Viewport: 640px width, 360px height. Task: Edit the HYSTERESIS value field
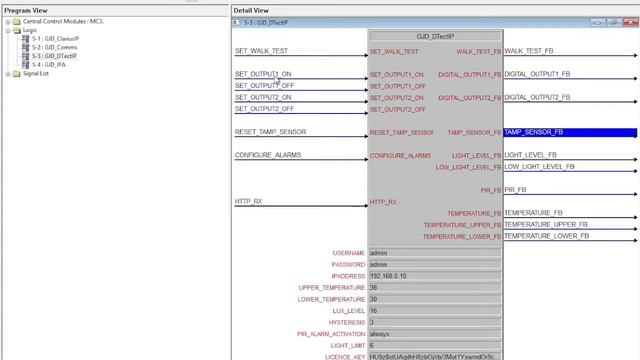[x=435, y=322]
